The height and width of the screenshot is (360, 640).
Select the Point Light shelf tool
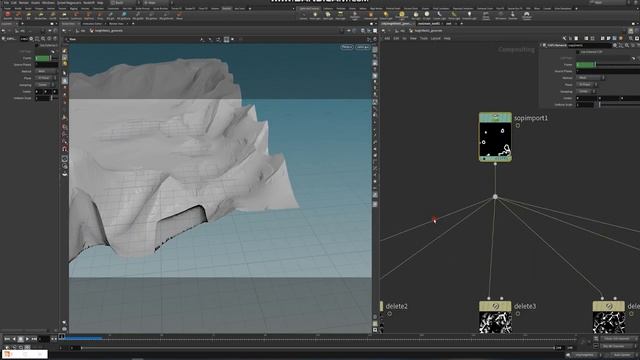(315, 16)
